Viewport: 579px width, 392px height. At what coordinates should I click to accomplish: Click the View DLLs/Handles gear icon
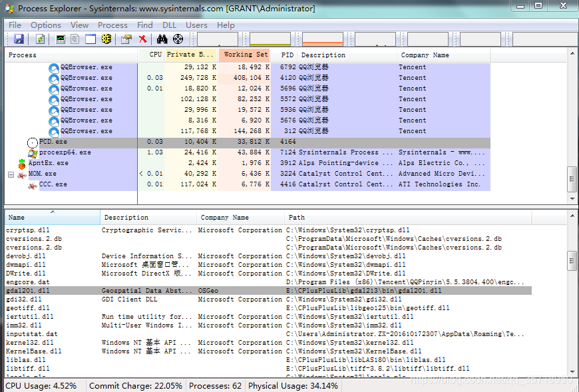click(106, 39)
